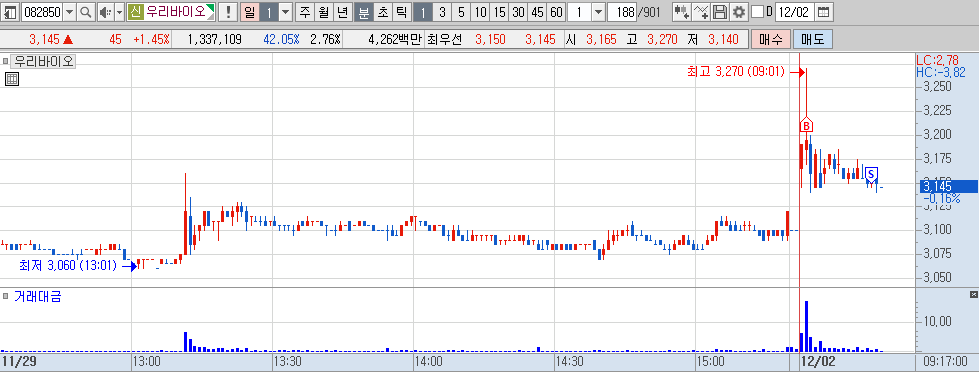The width and height of the screenshot is (979, 372).
Task: Toggle the 거래대금 panel legend marker
Action: [6, 296]
